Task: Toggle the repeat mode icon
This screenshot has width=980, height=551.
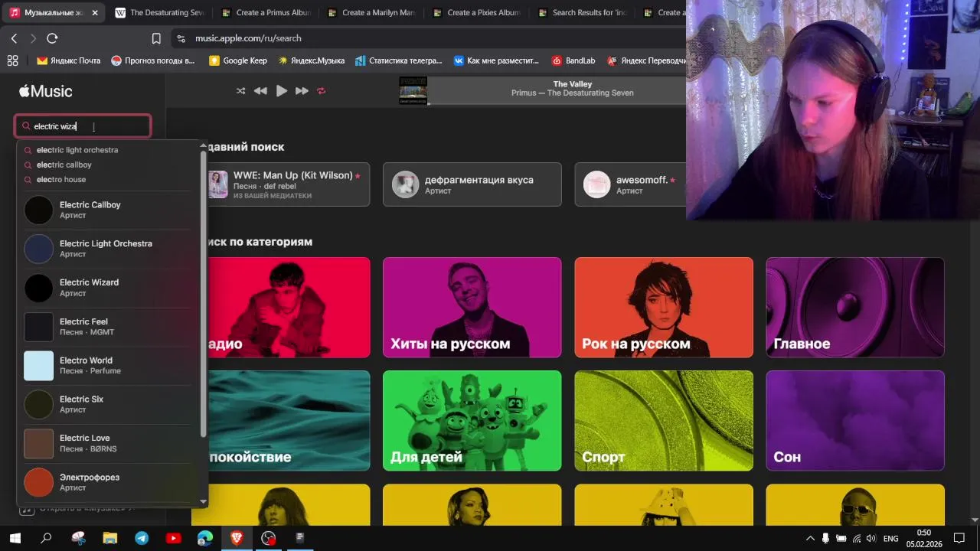Action: (321, 91)
